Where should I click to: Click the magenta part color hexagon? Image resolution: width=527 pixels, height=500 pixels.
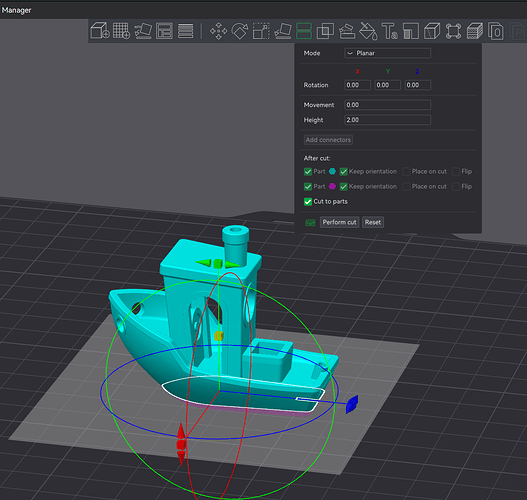pos(332,186)
